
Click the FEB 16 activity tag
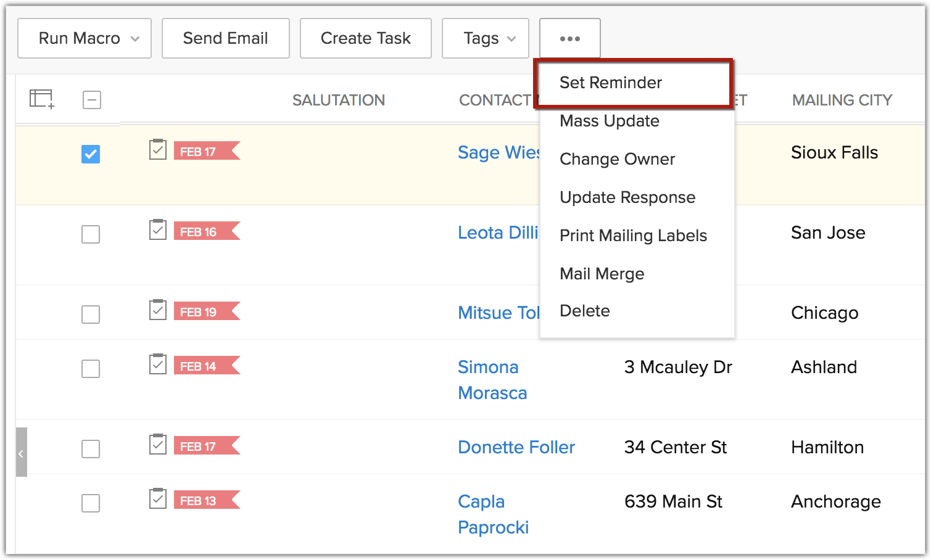click(x=207, y=231)
